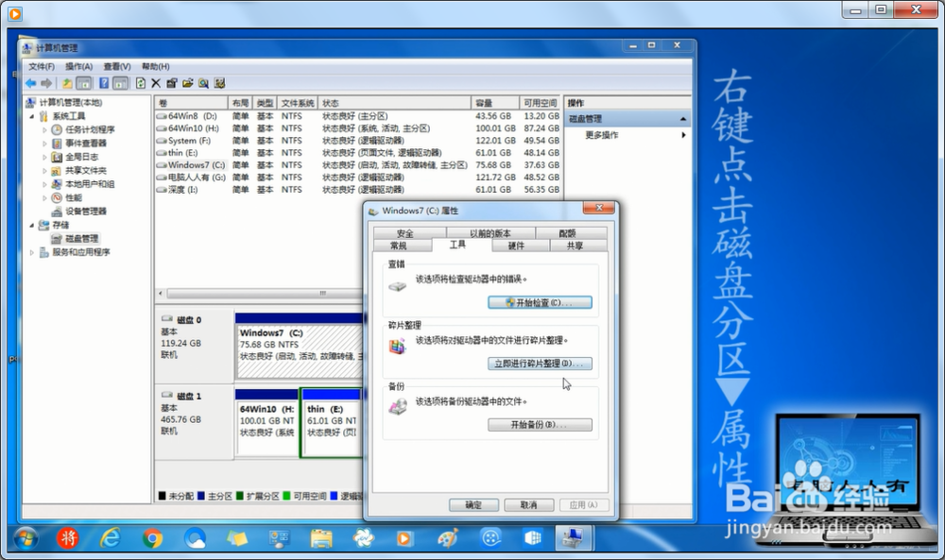Expand the 任务计划程序 tree node
Image resolution: width=945 pixels, height=560 pixels.
44,130
